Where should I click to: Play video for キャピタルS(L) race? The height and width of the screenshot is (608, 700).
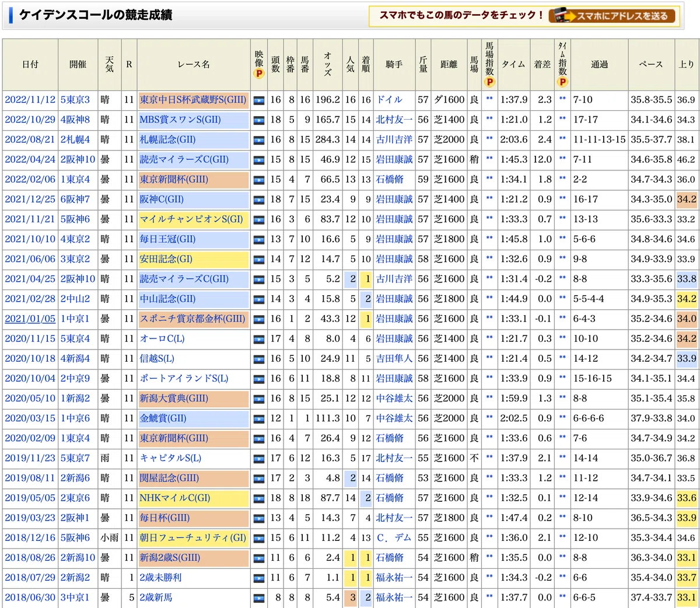[x=259, y=459]
